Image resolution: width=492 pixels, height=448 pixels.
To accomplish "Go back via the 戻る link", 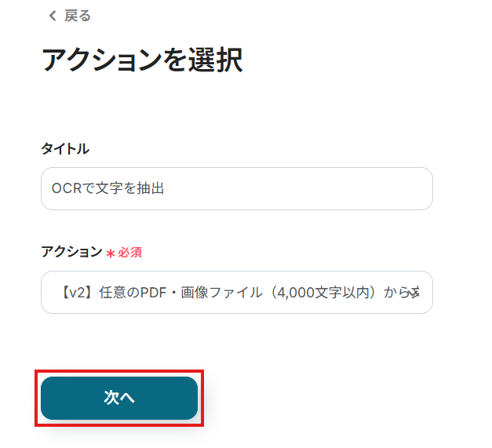I will [x=78, y=16].
